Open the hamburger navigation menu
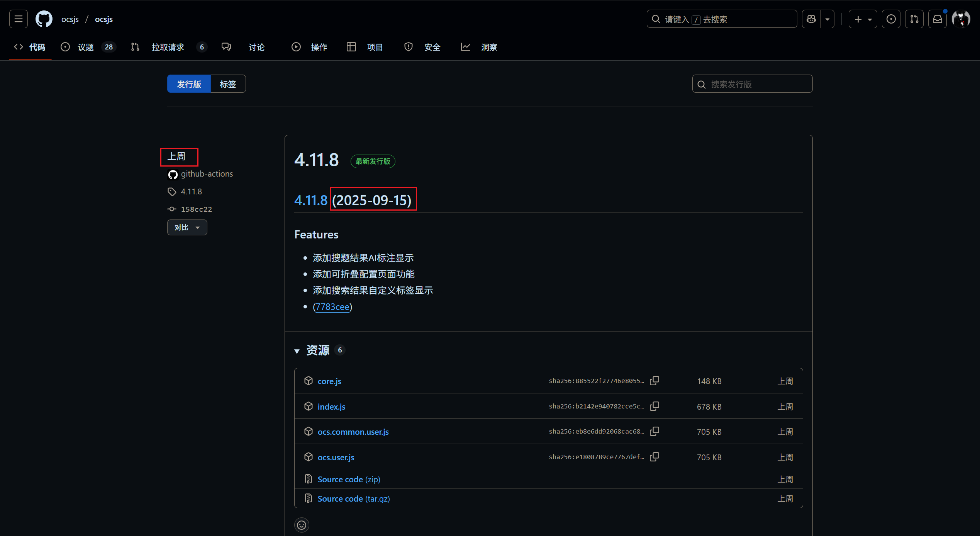The image size is (980, 536). point(19,19)
